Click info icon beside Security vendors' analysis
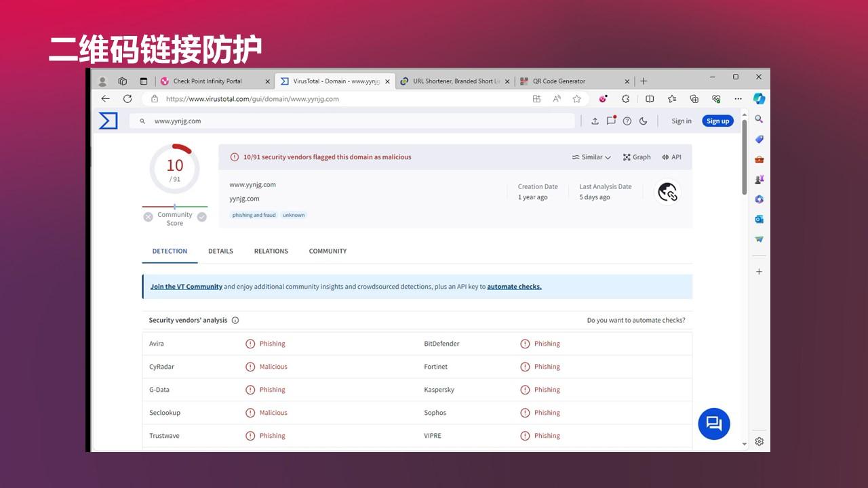This screenshot has width=868, height=488. click(235, 320)
